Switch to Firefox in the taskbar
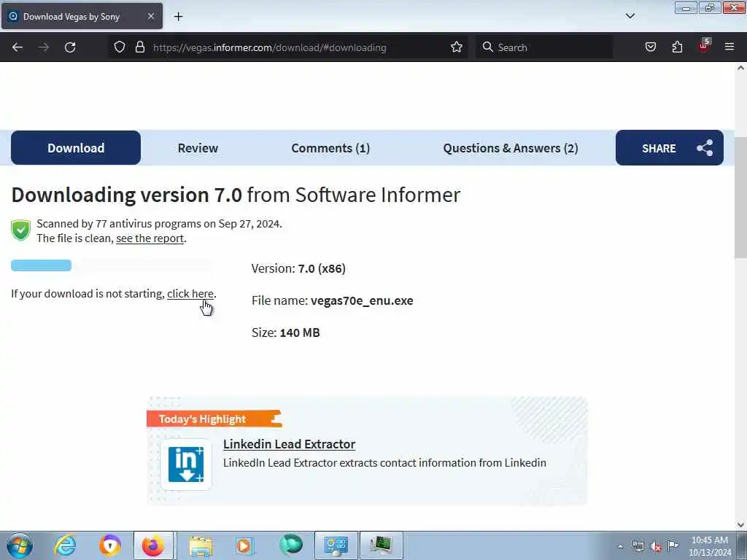Viewport: 747px width, 560px height. coord(153,545)
